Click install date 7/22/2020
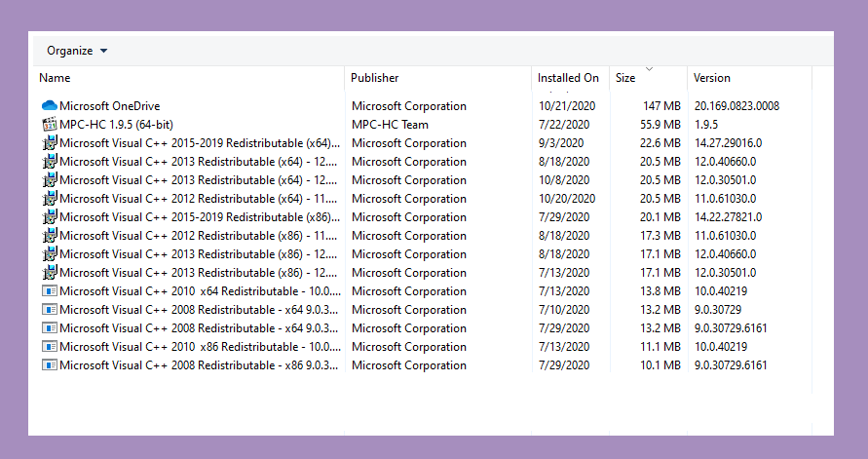Image resolution: width=868 pixels, height=459 pixels. (564, 125)
